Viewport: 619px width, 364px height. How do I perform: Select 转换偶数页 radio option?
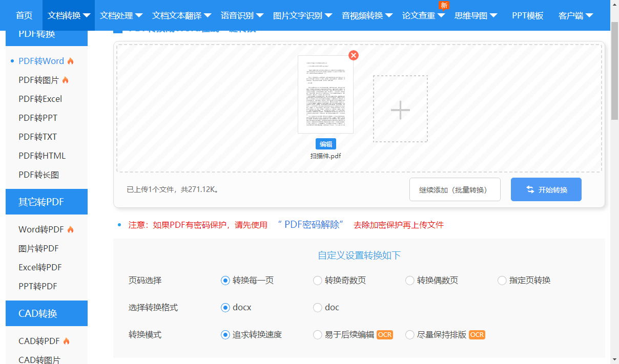point(409,281)
